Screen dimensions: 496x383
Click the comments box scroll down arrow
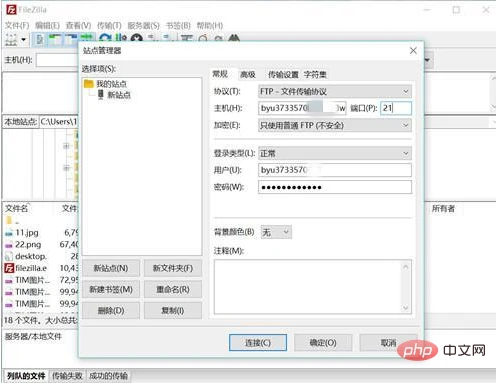pos(406,307)
